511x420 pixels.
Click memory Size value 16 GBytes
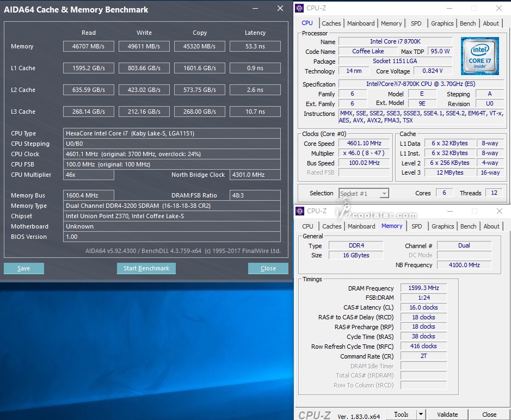(356, 255)
